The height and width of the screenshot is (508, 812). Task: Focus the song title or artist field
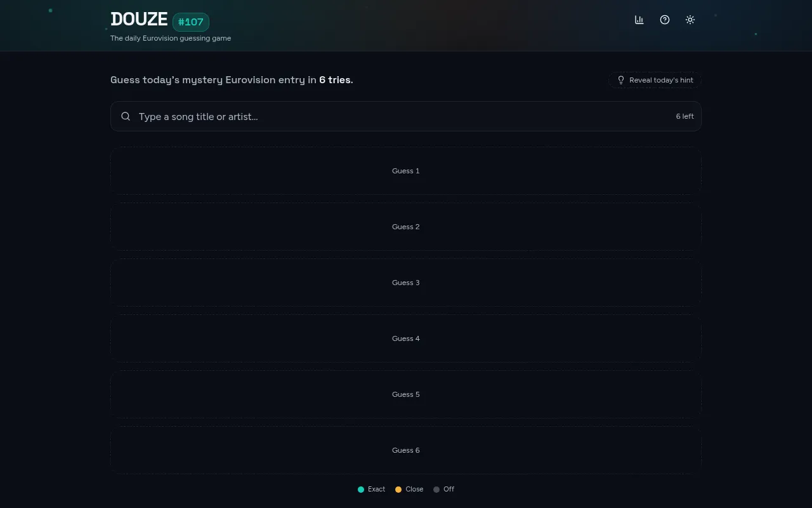tap(406, 116)
